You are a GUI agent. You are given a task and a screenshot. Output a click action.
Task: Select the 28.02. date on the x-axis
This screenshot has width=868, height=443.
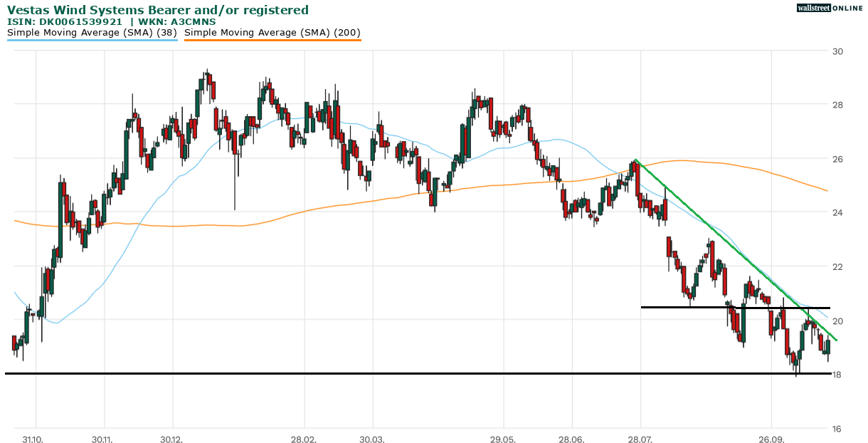click(303, 439)
